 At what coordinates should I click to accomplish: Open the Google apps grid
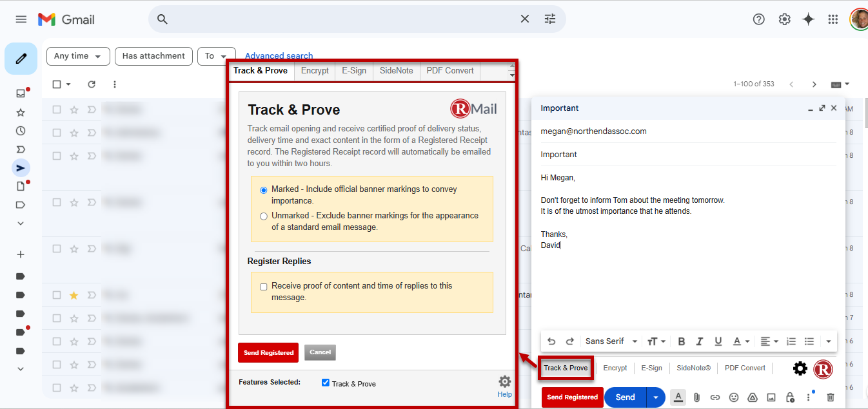pos(833,19)
